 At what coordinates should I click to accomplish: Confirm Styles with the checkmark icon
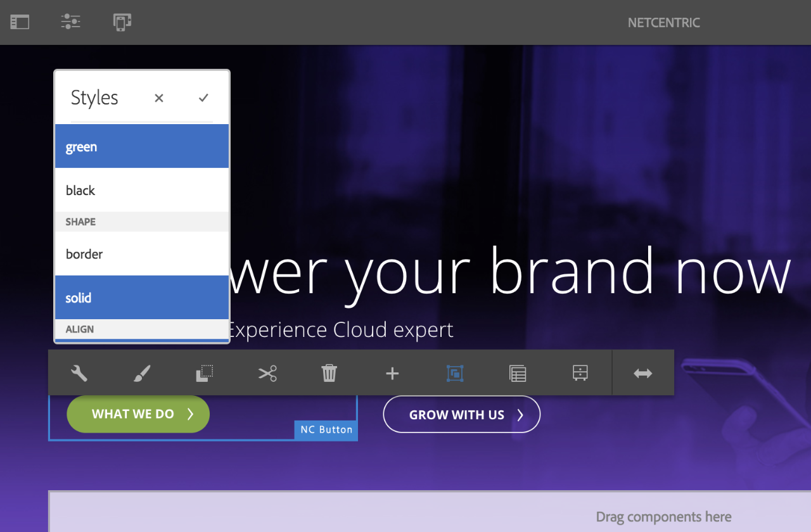203,98
